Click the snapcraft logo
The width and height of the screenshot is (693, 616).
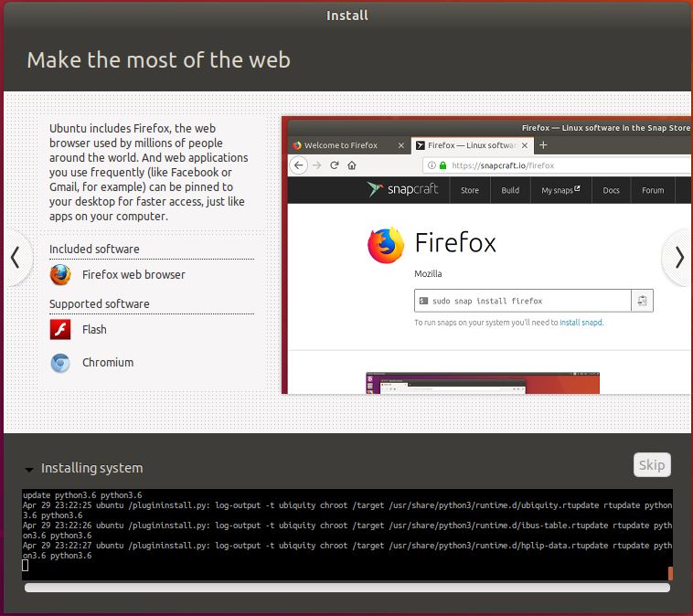402,189
